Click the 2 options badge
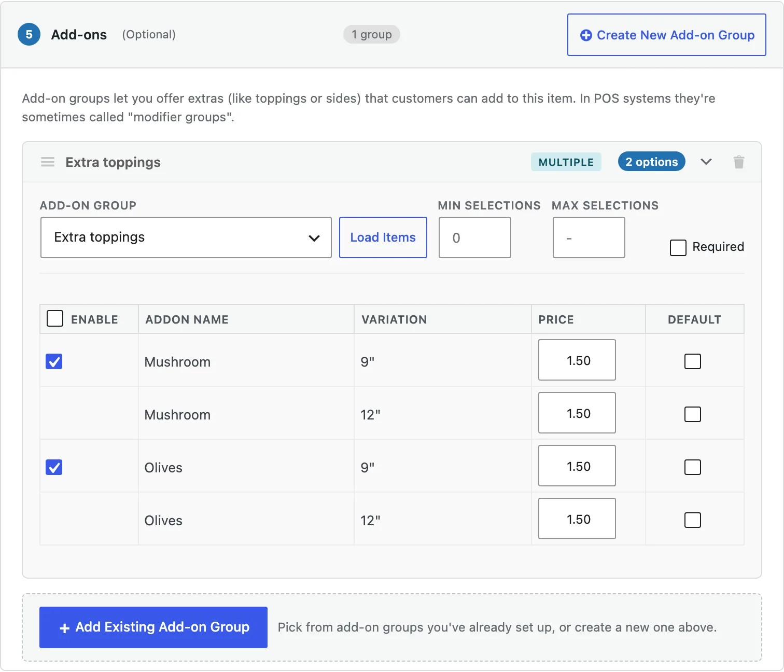This screenshot has width=784, height=672. pos(652,162)
